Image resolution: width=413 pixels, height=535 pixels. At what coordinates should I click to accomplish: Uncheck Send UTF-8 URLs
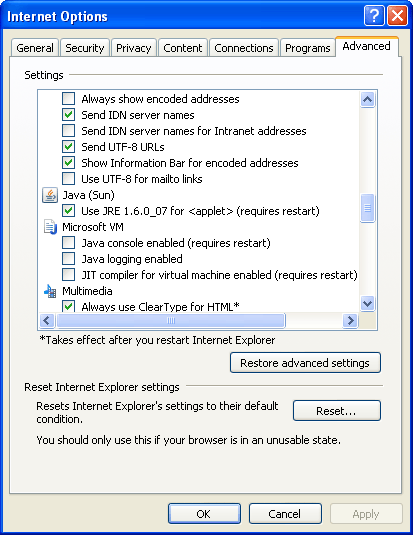(x=69, y=147)
